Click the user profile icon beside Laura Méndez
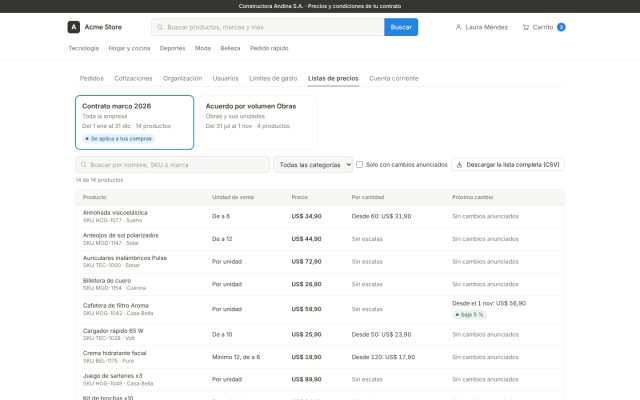This screenshot has height=400, width=640. pyautogui.click(x=458, y=27)
